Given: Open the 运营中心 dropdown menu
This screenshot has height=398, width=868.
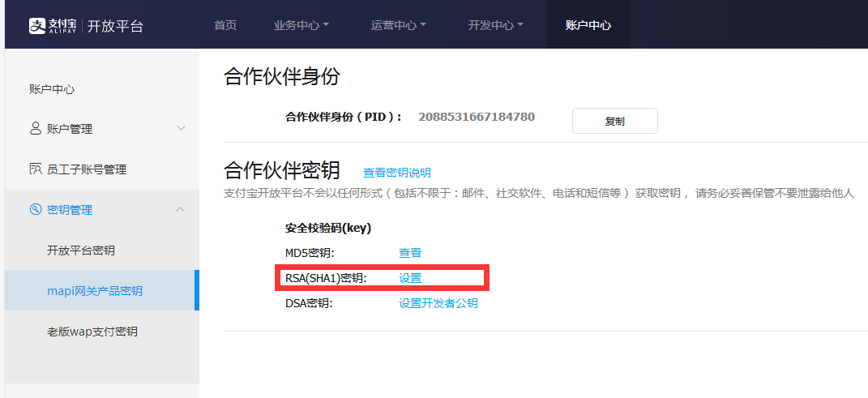Looking at the screenshot, I should coord(399,25).
